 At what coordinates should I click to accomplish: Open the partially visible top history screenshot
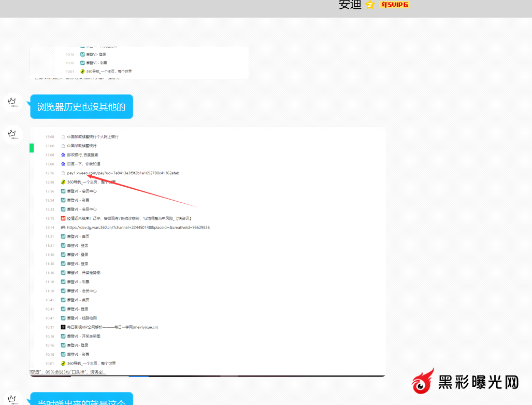[x=139, y=63]
